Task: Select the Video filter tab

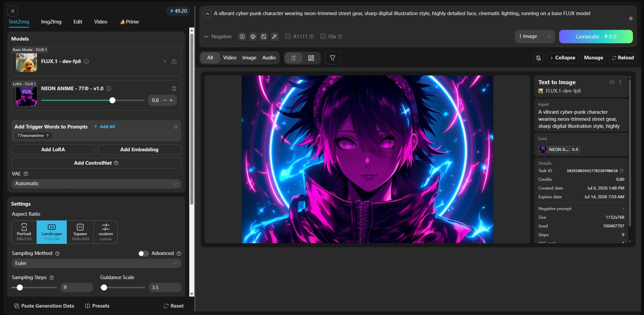Action: coord(230,58)
